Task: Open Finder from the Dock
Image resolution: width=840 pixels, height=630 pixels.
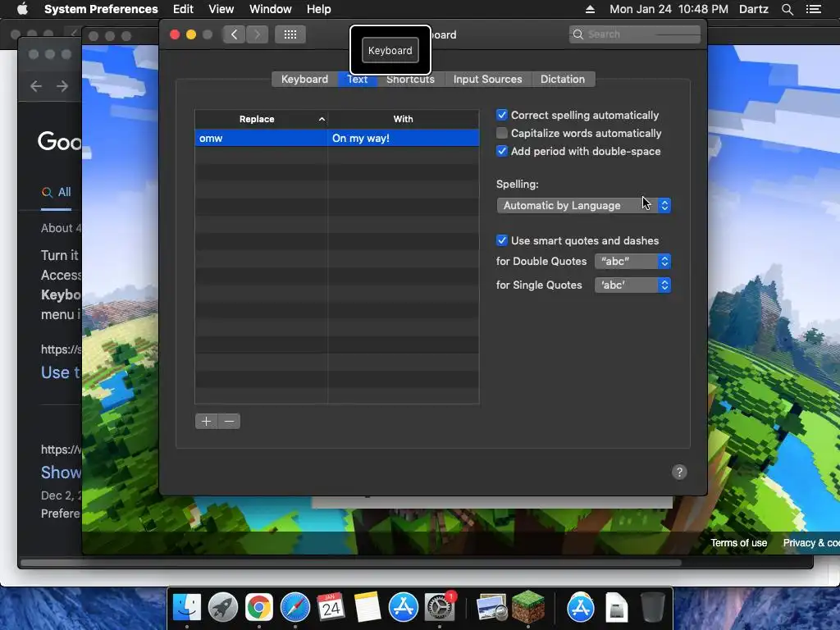Action: click(x=187, y=608)
